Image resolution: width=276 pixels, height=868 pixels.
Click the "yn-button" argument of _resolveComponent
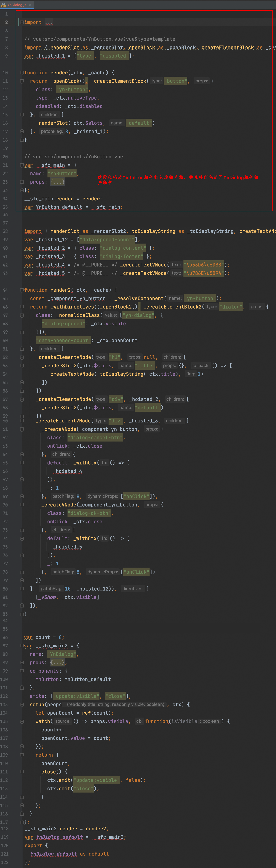tap(200, 298)
